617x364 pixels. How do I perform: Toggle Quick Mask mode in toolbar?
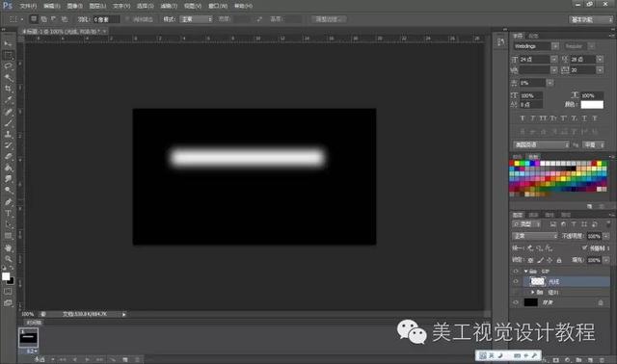(8, 291)
